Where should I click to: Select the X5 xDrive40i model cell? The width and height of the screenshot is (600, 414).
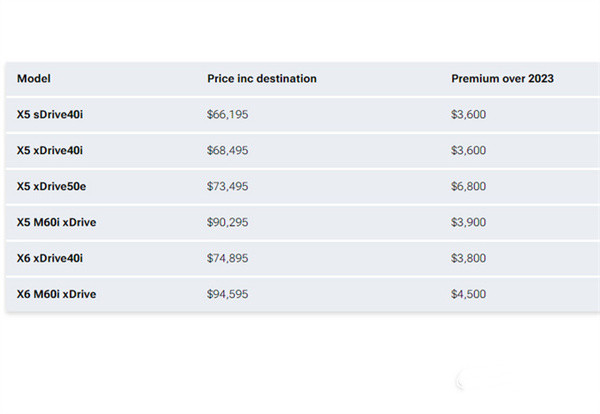coord(50,151)
